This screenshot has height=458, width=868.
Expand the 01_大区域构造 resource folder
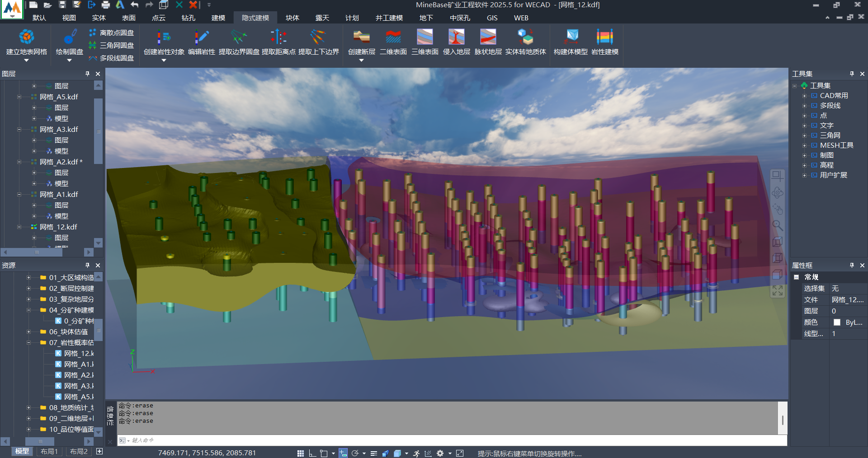pyautogui.click(x=28, y=278)
